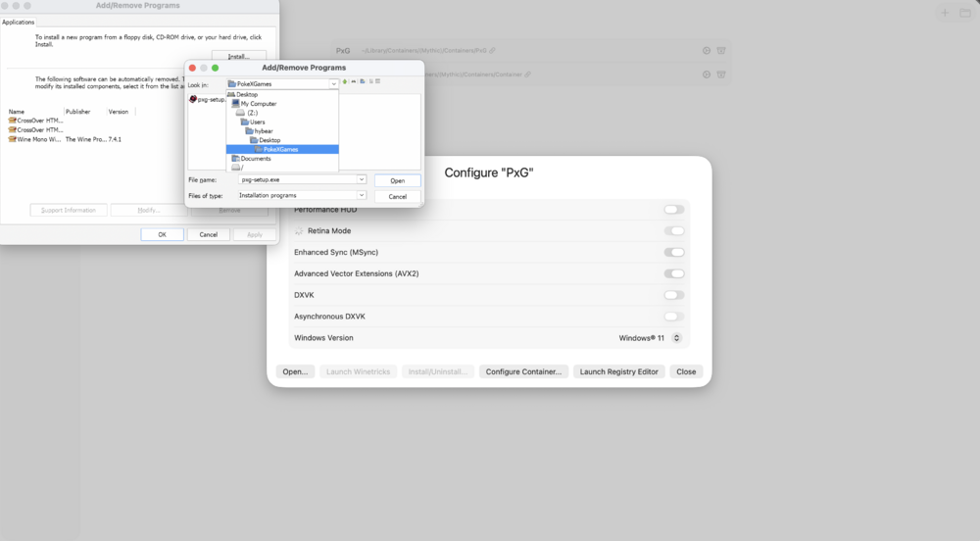Expand Files of type dropdown arrow
The height and width of the screenshot is (541, 980).
tap(362, 196)
